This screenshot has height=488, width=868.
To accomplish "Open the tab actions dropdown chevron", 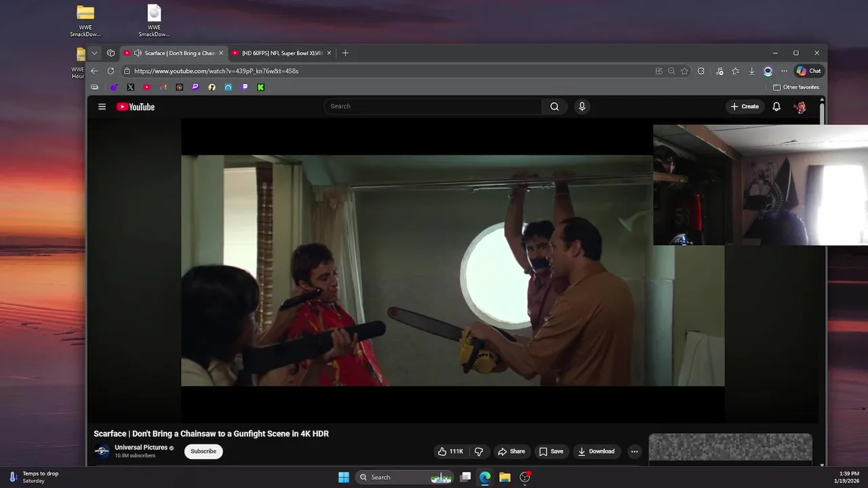I will coord(94,53).
